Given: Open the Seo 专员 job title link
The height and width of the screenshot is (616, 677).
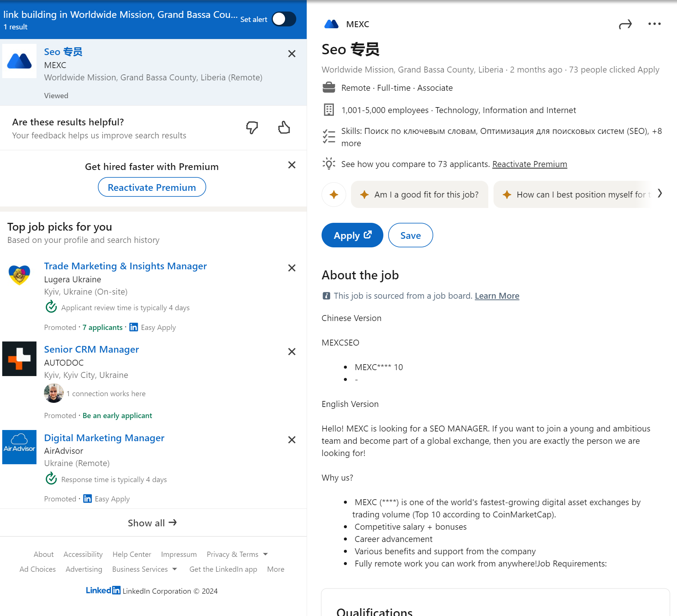Looking at the screenshot, I should pos(63,52).
